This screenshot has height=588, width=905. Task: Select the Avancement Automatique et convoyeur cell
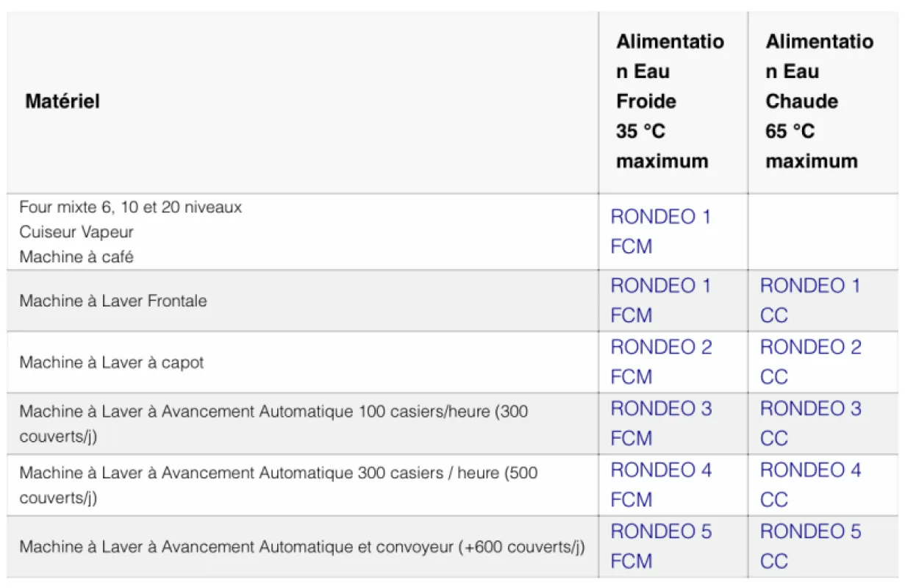coord(301,547)
